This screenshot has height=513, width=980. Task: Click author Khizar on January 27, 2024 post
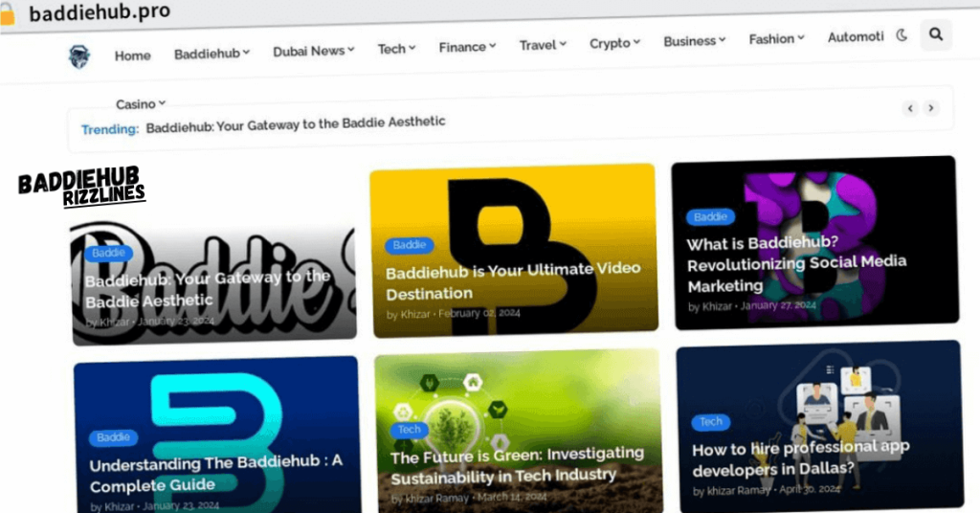[x=717, y=307]
